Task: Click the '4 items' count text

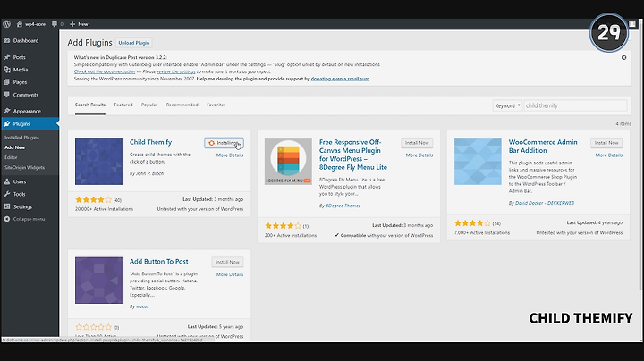Action: coord(623,124)
